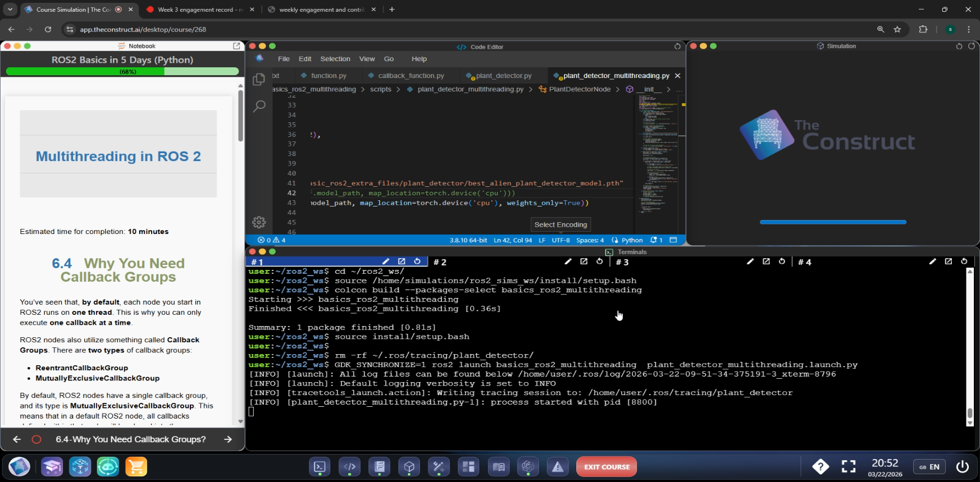Open the Selection menu in code editor
Screen dimensions: 980x482
point(335,59)
